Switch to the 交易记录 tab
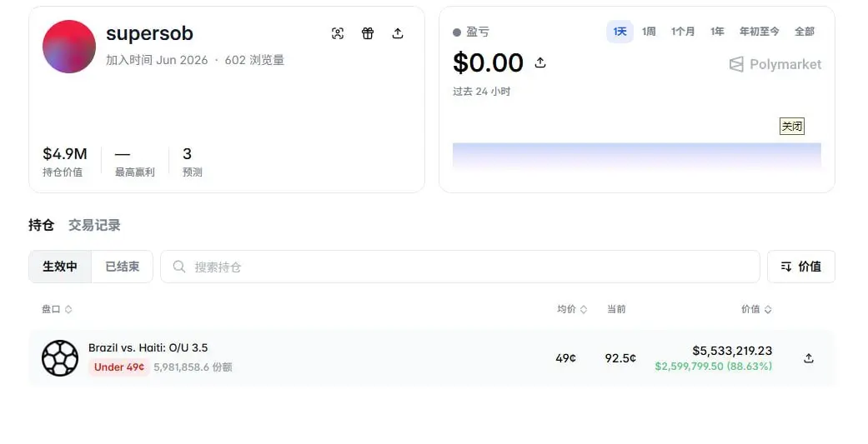The image size is (868, 444). (94, 225)
